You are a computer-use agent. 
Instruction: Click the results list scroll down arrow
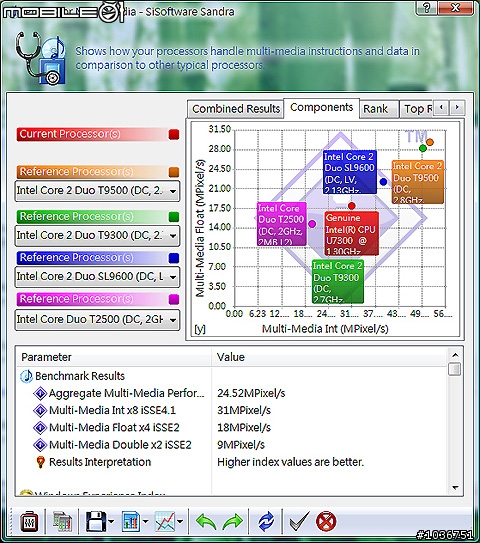point(455,488)
